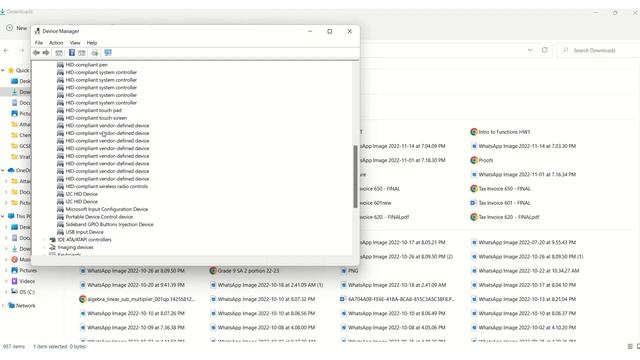Select WhatsApp Image 2022-10-09 at 7.36.38 PM
The width and height of the screenshot is (640, 360).
(136, 327)
